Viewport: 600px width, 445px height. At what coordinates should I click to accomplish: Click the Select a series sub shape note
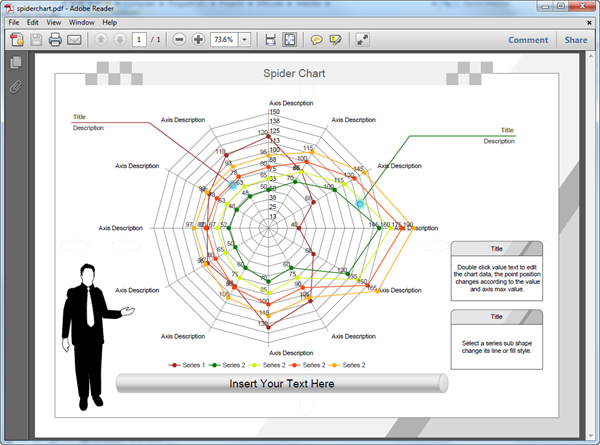[497, 347]
